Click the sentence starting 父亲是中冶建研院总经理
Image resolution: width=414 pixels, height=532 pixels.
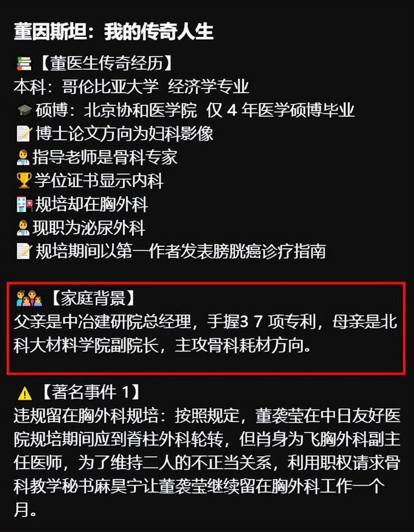205,334
